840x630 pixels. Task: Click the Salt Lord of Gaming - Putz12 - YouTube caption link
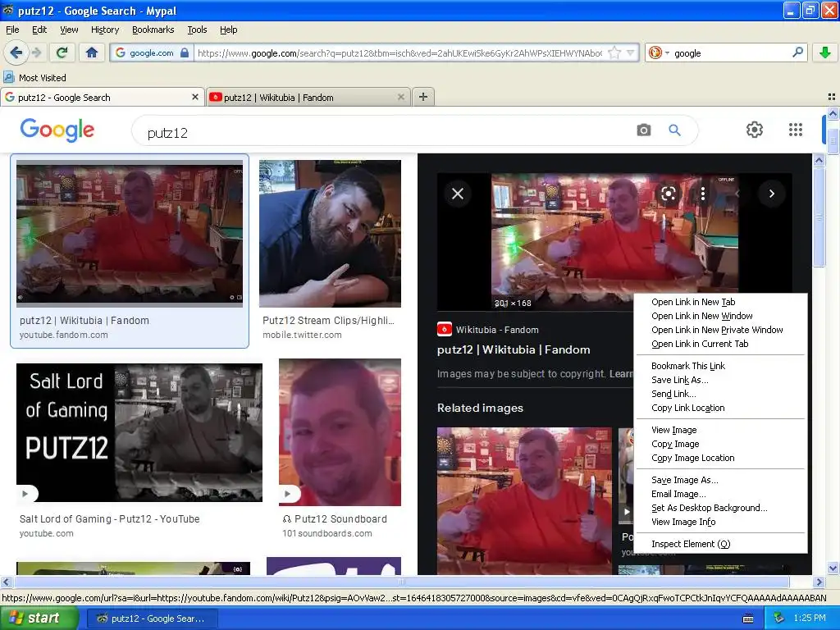click(x=109, y=518)
